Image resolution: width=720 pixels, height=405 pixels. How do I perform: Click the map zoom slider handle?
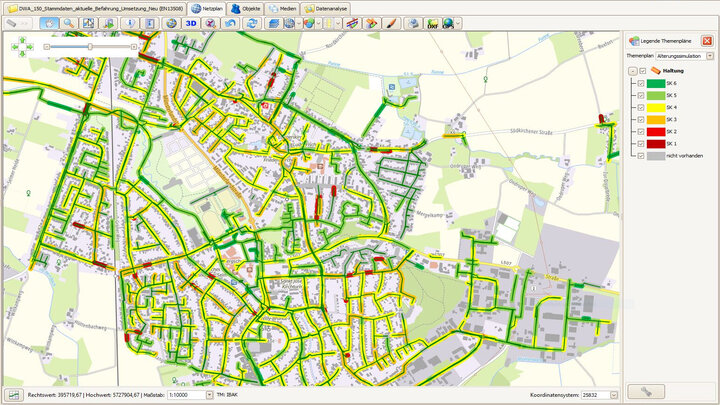click(x=90, y=46)
